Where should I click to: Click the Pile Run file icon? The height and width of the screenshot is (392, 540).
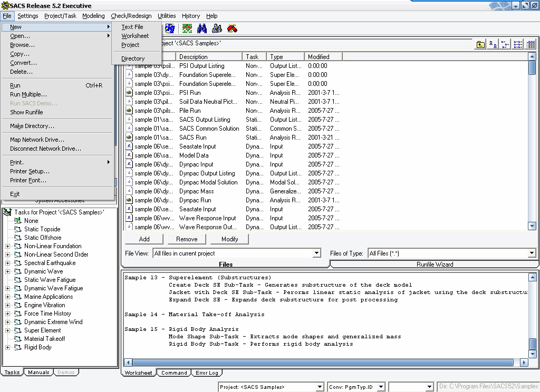(129, 111)
